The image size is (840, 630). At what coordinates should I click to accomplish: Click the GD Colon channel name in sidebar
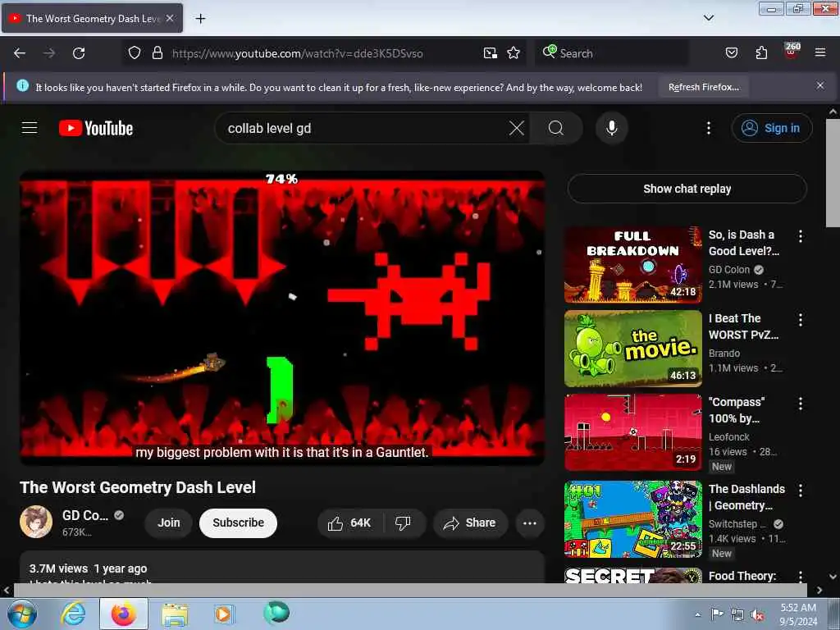click(728, 269)
